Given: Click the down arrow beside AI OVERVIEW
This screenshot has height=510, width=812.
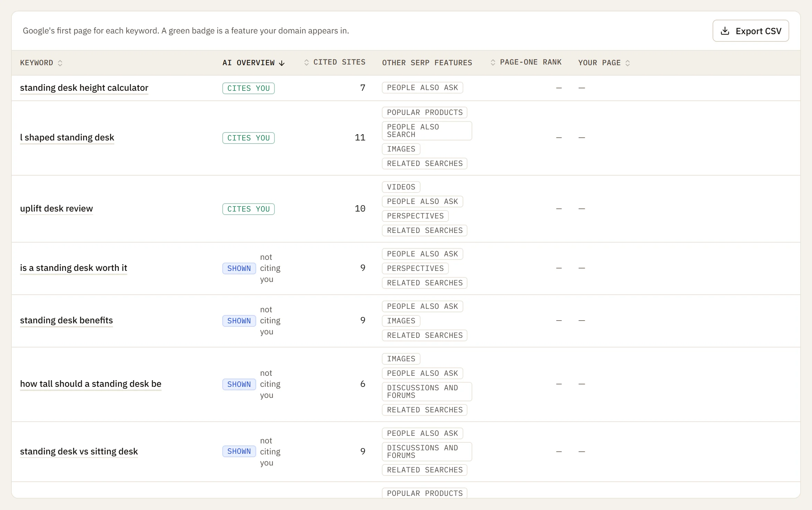Looking at the screenshot, I should [x=282, y=63].
